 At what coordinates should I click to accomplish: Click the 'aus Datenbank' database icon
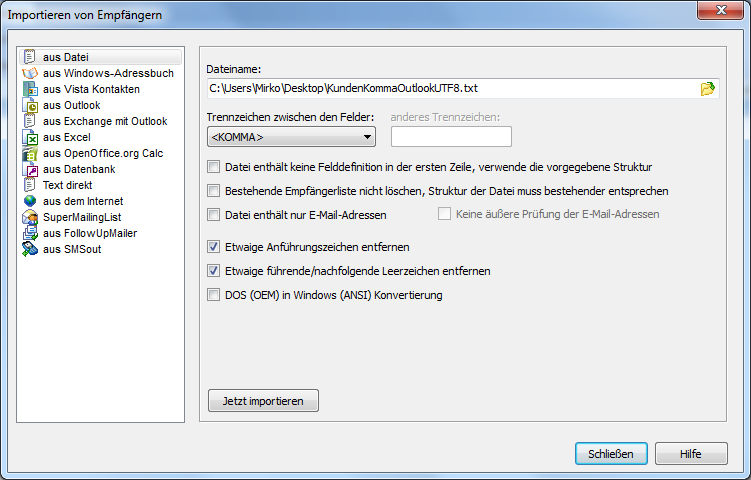pyautogui.click(x=30, y=169)
